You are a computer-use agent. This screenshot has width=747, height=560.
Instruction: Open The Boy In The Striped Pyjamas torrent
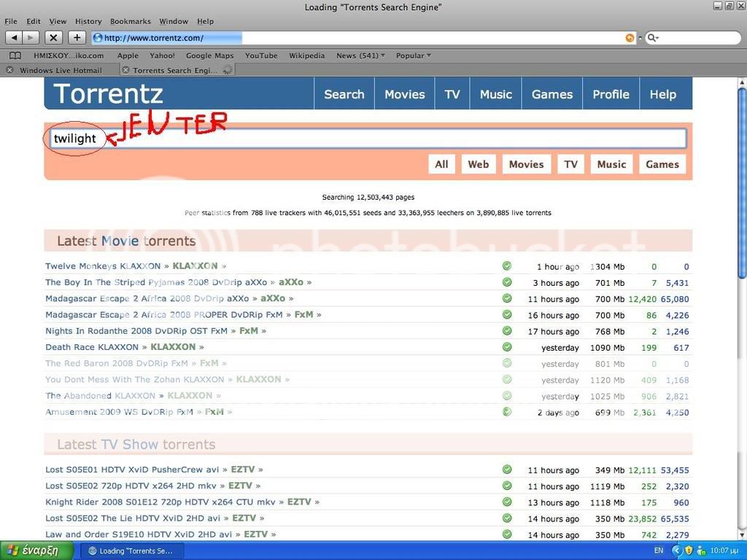155,282
